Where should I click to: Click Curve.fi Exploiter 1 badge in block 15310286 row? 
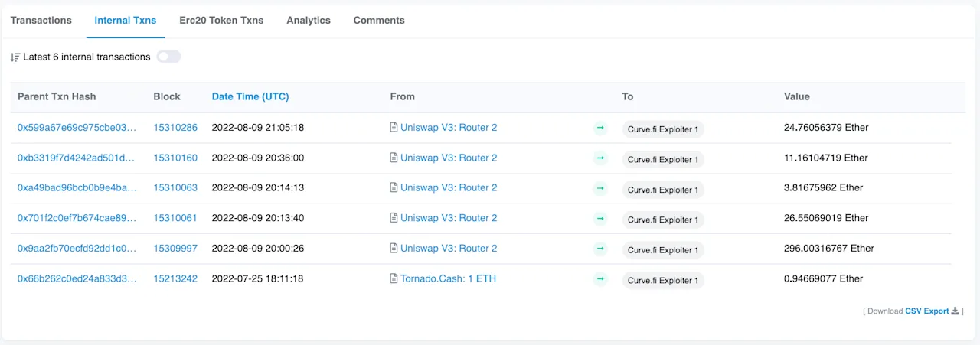pos(663,129)
